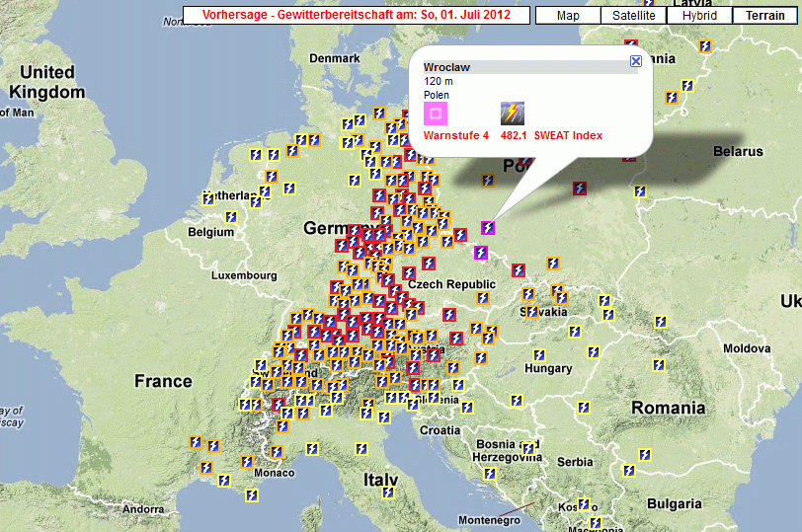Click the orange marker covering the 'l' in Slovakia
802x532 pixels.
531,311
